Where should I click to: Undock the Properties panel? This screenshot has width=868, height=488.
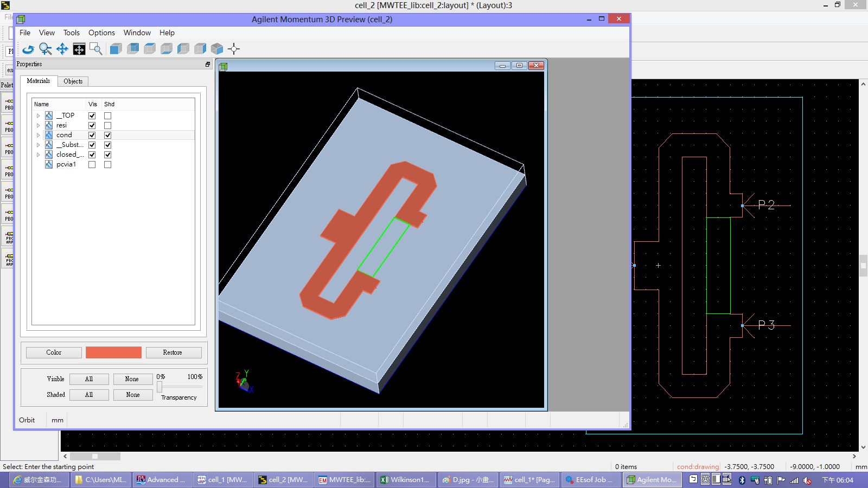coord(207,64)
